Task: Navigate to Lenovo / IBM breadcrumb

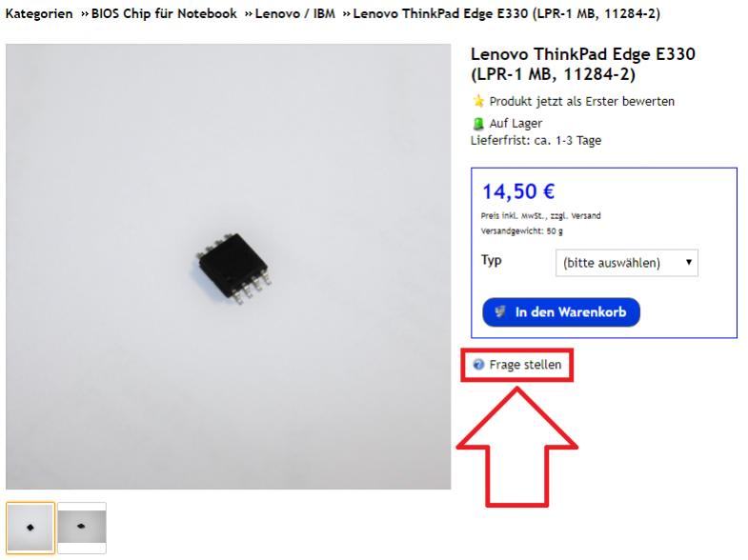Action: coord(294,13)
